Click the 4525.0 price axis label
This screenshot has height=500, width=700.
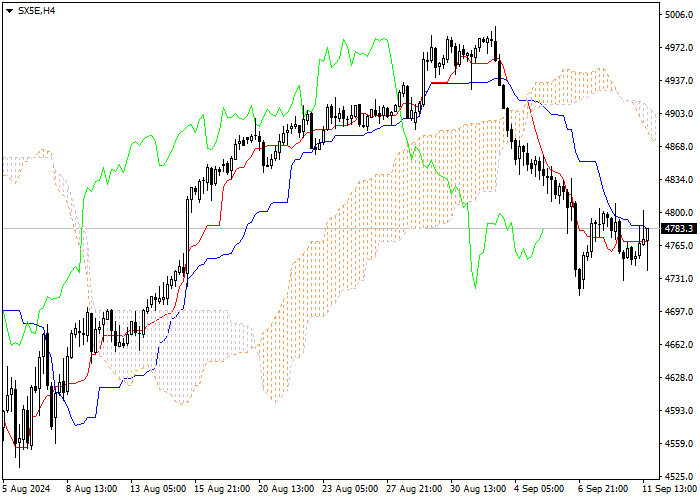(x=679, y=477)
